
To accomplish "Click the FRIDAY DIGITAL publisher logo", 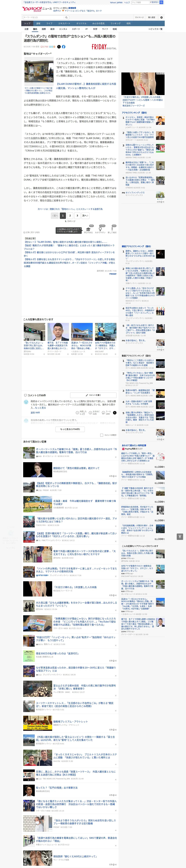I will tap(104, 47).
